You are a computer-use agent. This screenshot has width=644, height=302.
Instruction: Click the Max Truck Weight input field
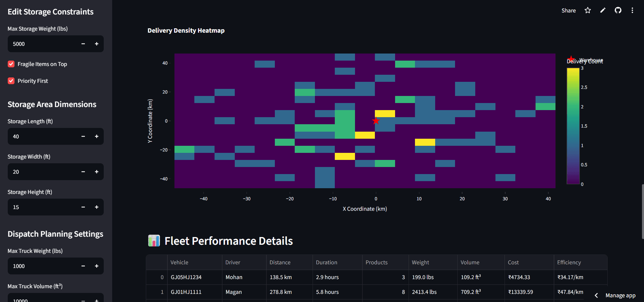click(42, 266)
